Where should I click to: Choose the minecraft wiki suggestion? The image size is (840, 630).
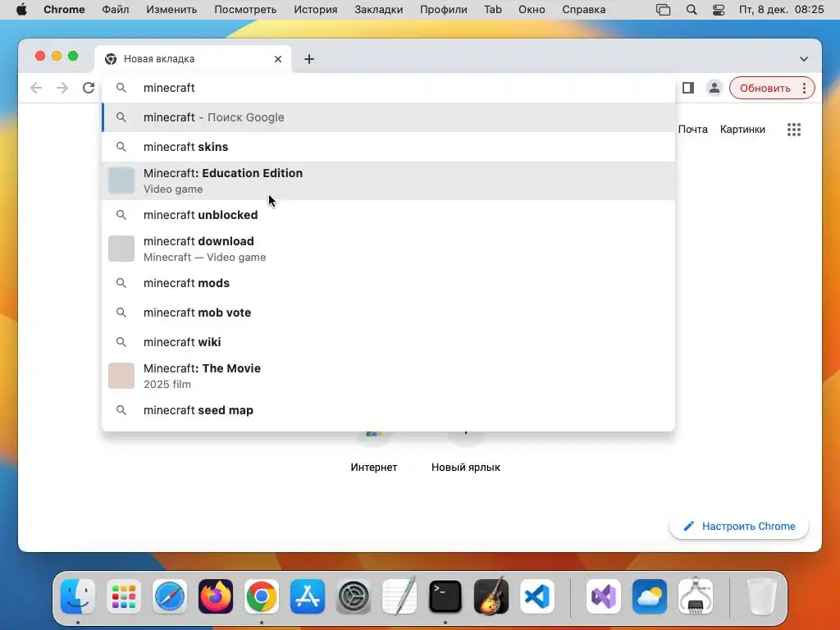tap(388, 342)
